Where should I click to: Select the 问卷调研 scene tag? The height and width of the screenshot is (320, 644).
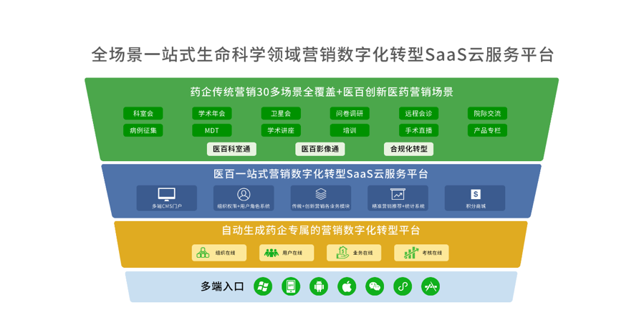click(350, 114)
